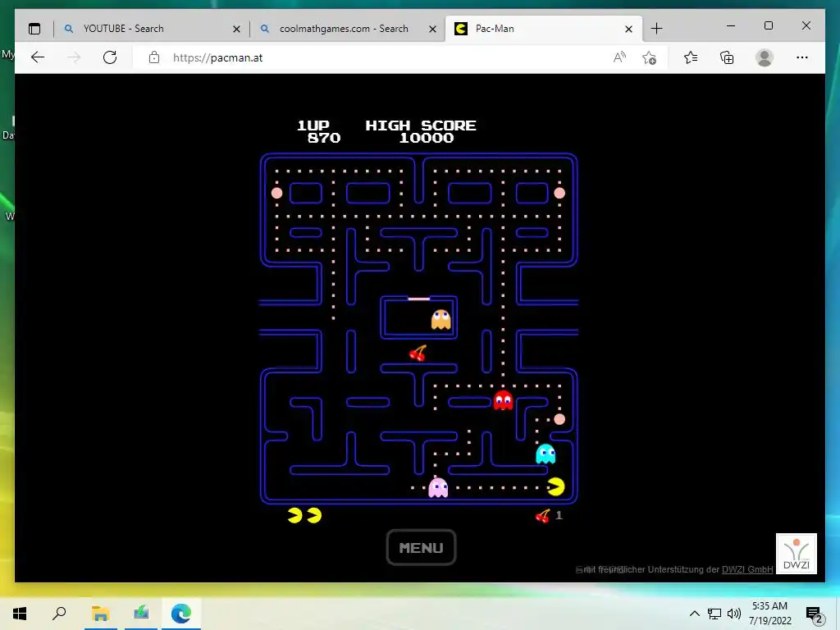Screen dimensions: 840x630
Task: Open the Favorites list
Action: click(x=691, y=58)
